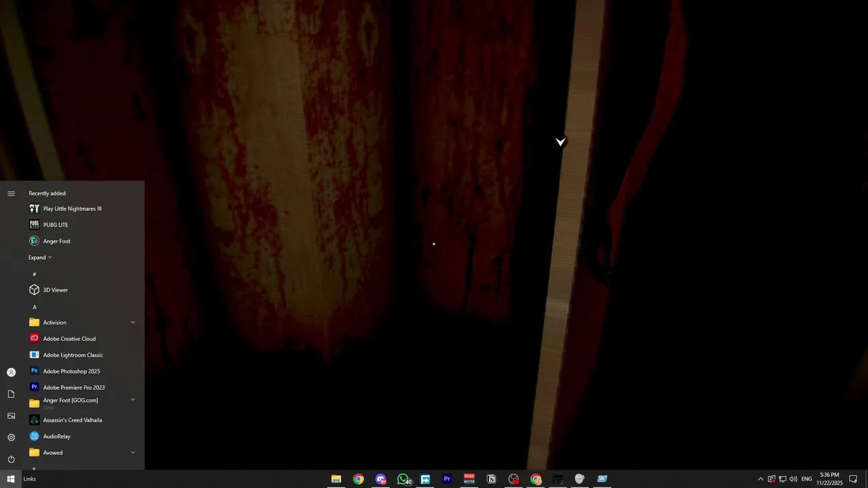Screen dimensions: 868x488
Task: Click the ENG language indicator
Action: tap(807, 479)
